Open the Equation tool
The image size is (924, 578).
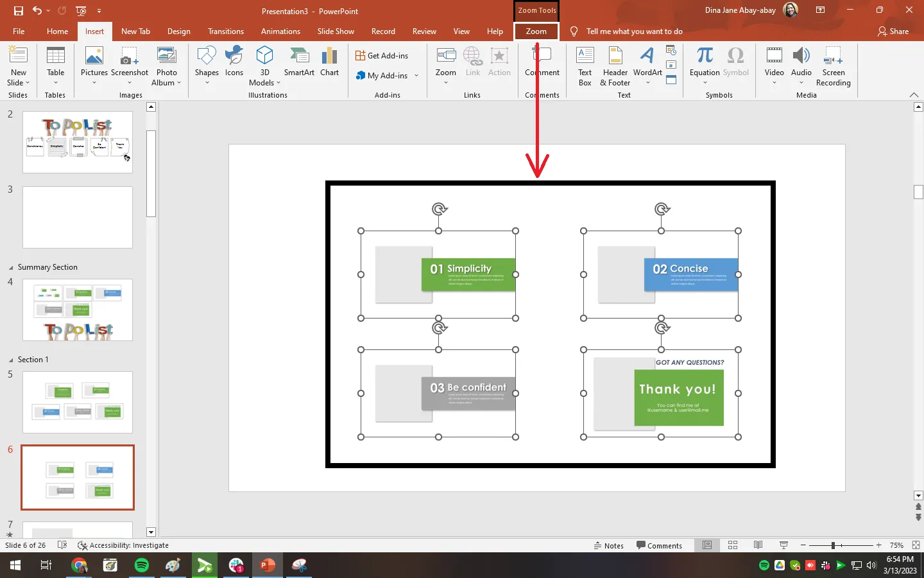point(705,64)
